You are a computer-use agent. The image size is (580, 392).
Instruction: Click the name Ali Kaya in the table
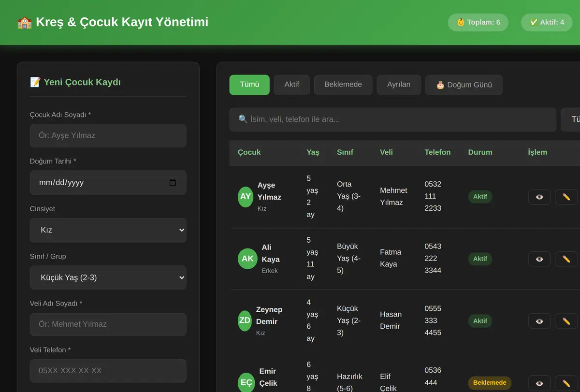coord(271,253)
